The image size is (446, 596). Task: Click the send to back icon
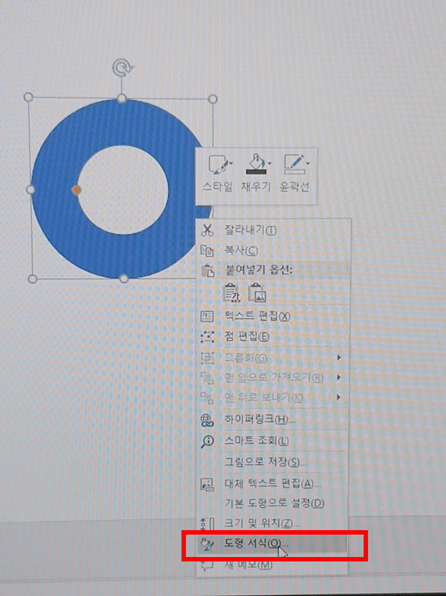coord(207,398)
